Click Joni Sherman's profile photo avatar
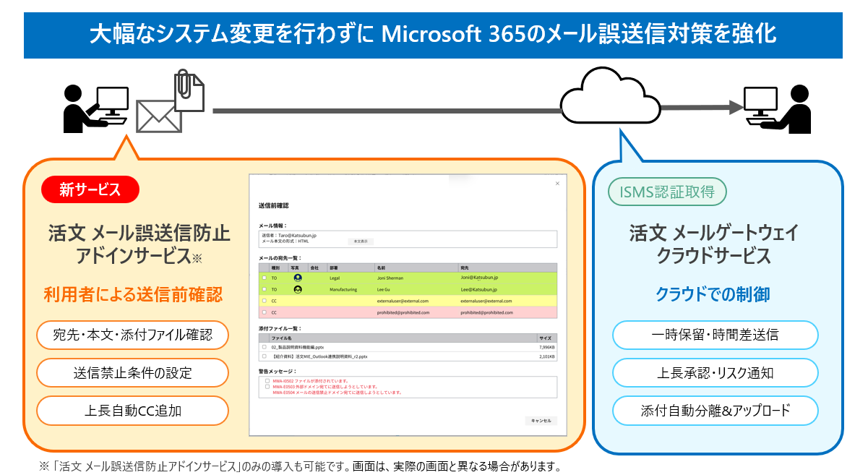The height and width of the screenshot is (475, 868). (298, 278)
